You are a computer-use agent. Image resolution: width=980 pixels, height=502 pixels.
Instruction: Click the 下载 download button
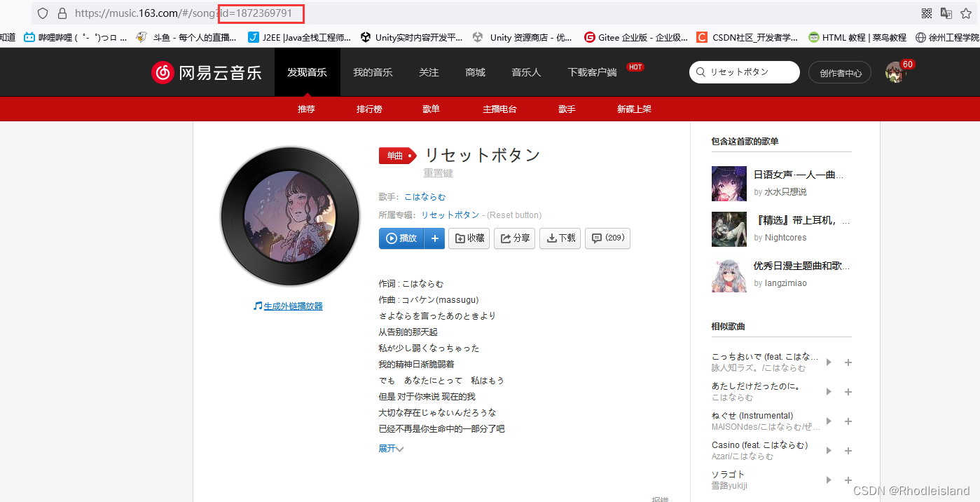point(560,238)
